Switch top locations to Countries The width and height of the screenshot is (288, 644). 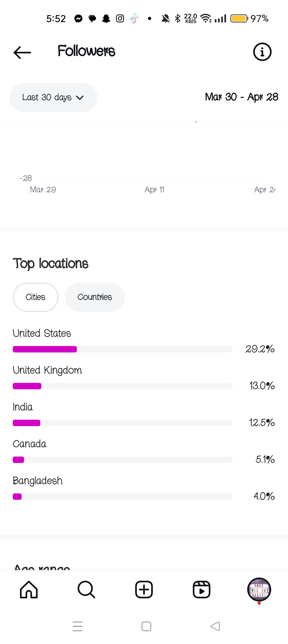(95, 297)
